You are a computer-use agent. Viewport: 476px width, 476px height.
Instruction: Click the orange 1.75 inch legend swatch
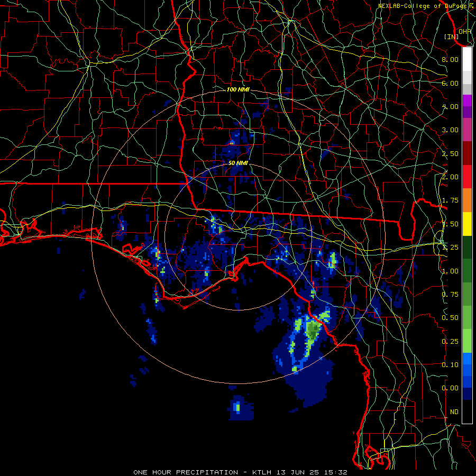(467, 200)
